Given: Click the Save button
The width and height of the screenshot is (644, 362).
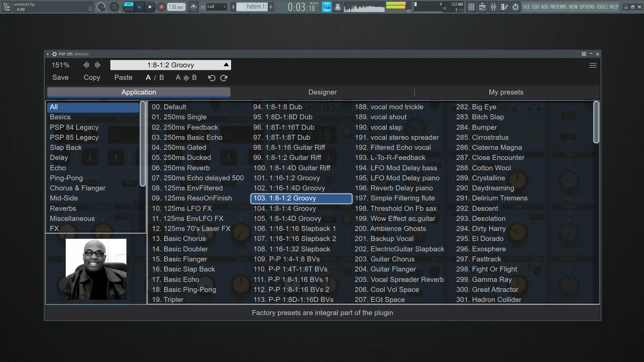Looking at the screenshot, I should pyautogui.click(x=60, y=78).
